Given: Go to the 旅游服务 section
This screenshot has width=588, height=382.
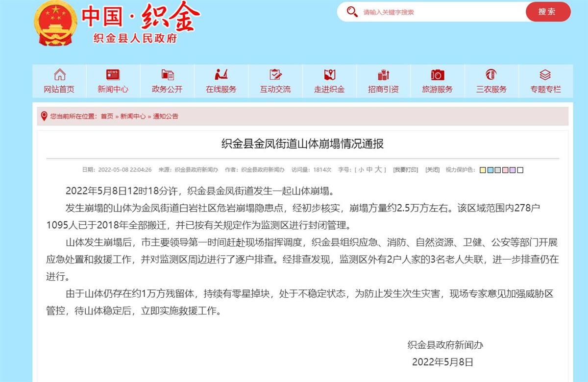Looking at the screenshot, I should pyautogui.click(x=437, y=89).
